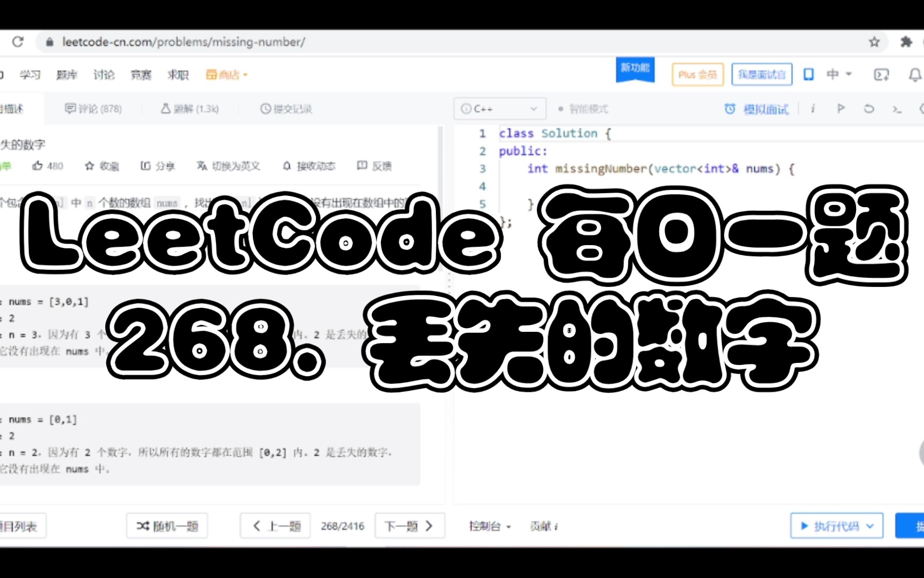Open the browser extensions puzzle icon
This screenshot has width=924, height=578.
click(906, 42)
